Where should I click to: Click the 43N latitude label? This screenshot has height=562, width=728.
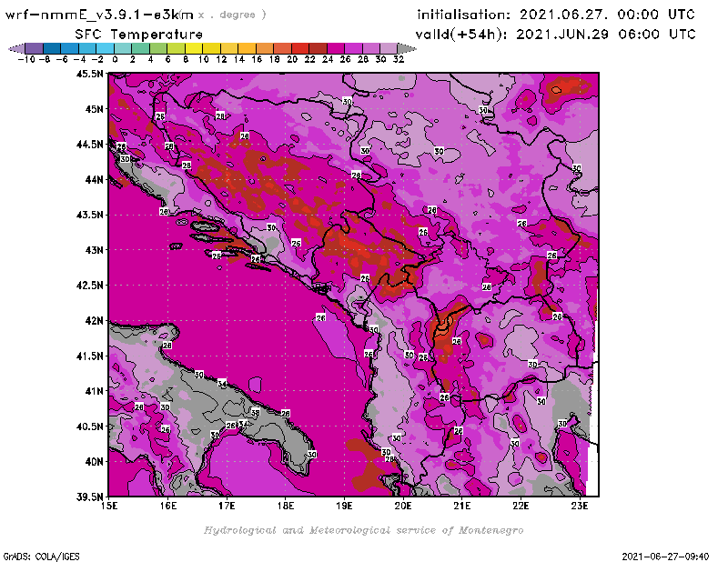[x=94, y=250]
